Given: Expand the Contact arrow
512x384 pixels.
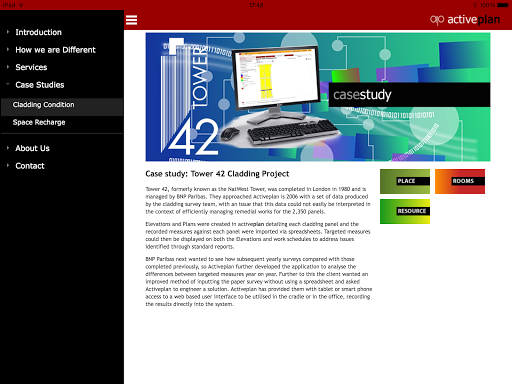Looking at the screenshot, I should 8,165.
